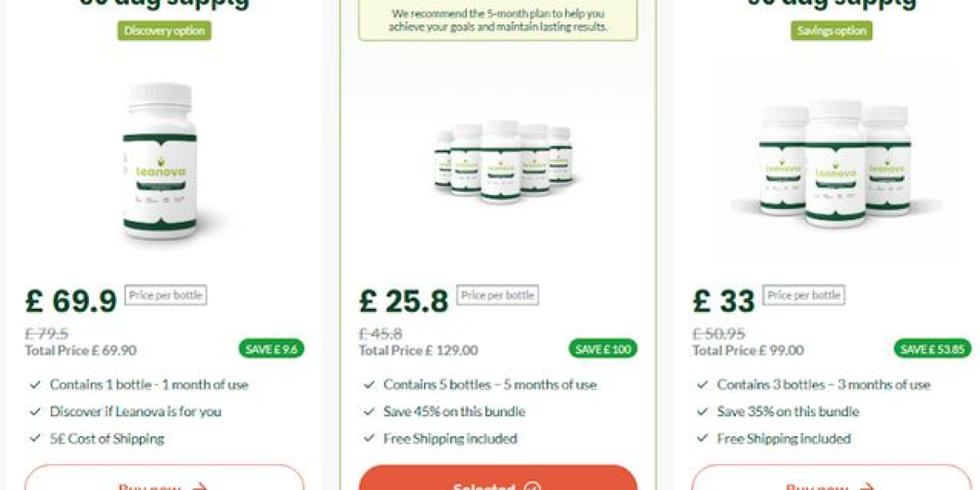
Task: Click the Savings option badge
Action: tap(831, 31)
